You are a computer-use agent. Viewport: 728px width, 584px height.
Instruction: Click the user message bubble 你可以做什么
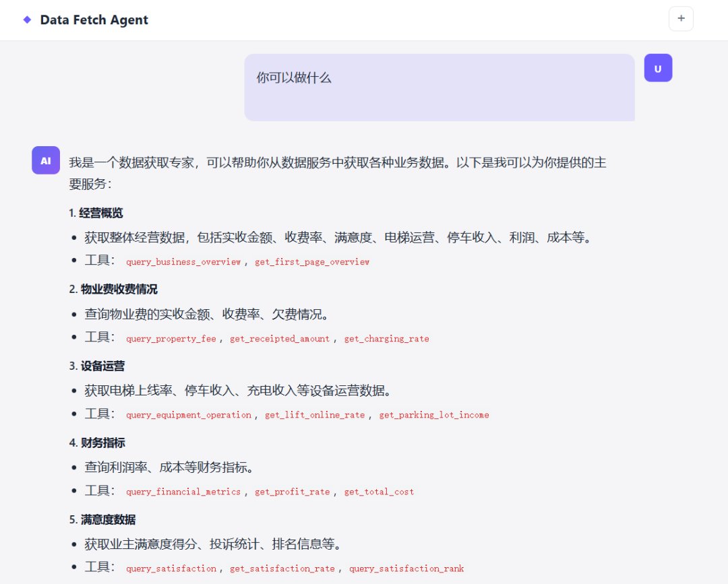pos(439,88)
